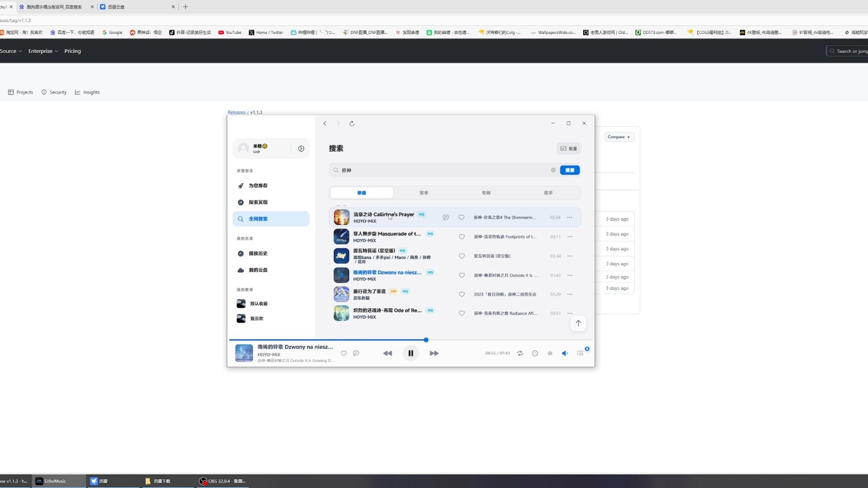Open the sound effect waveform icon

[x=550, y=353]
